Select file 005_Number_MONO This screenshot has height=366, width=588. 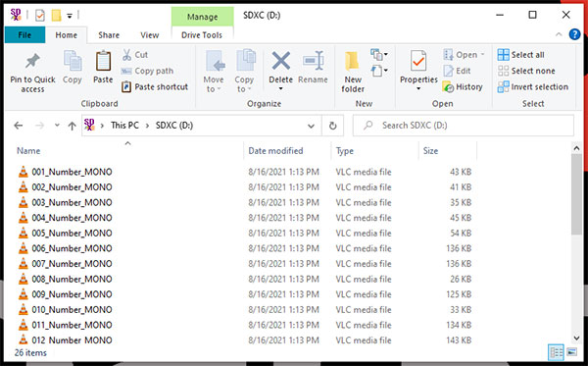point(72,234)
